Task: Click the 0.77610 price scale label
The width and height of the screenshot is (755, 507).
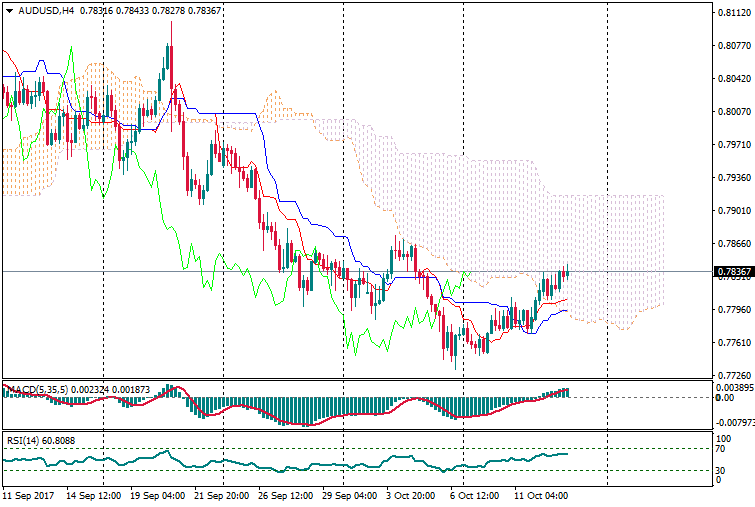Action: (x=733, y=343)
